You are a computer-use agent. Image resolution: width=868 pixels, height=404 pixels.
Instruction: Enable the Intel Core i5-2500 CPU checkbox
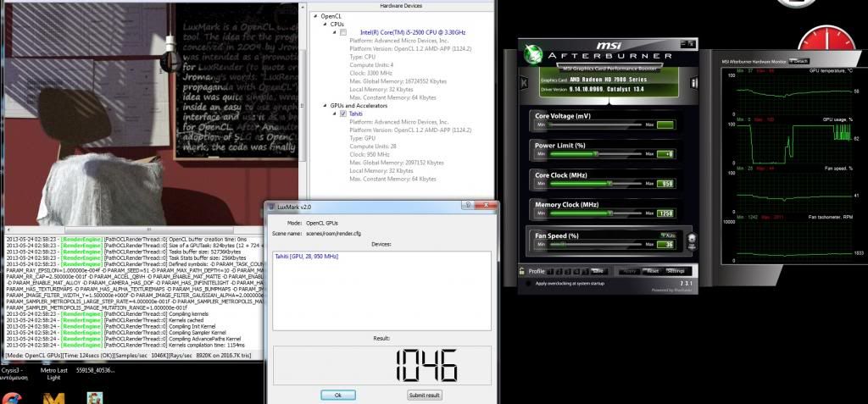(x=343, y=32)
